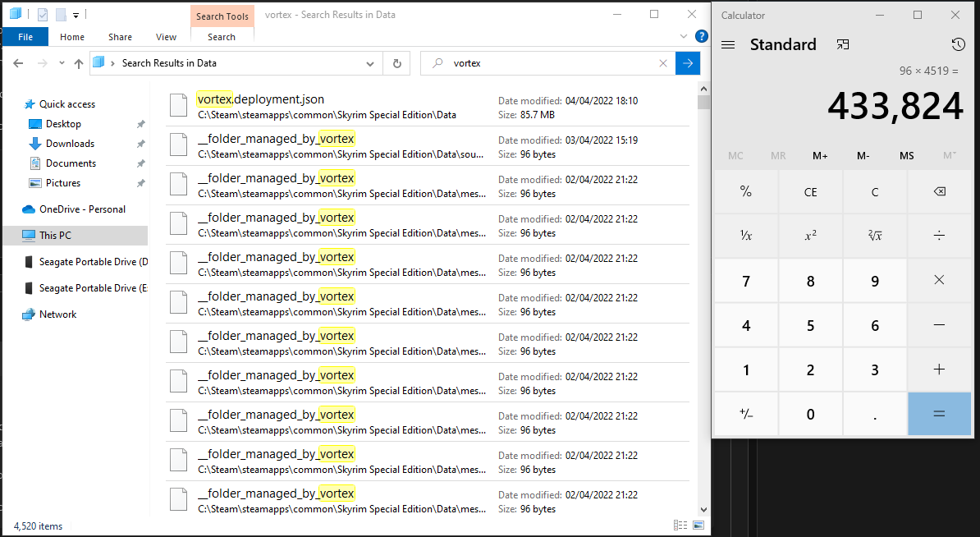Clear the vortex search box
This screenshot has height=537, width=980.
tap(663, 63)
